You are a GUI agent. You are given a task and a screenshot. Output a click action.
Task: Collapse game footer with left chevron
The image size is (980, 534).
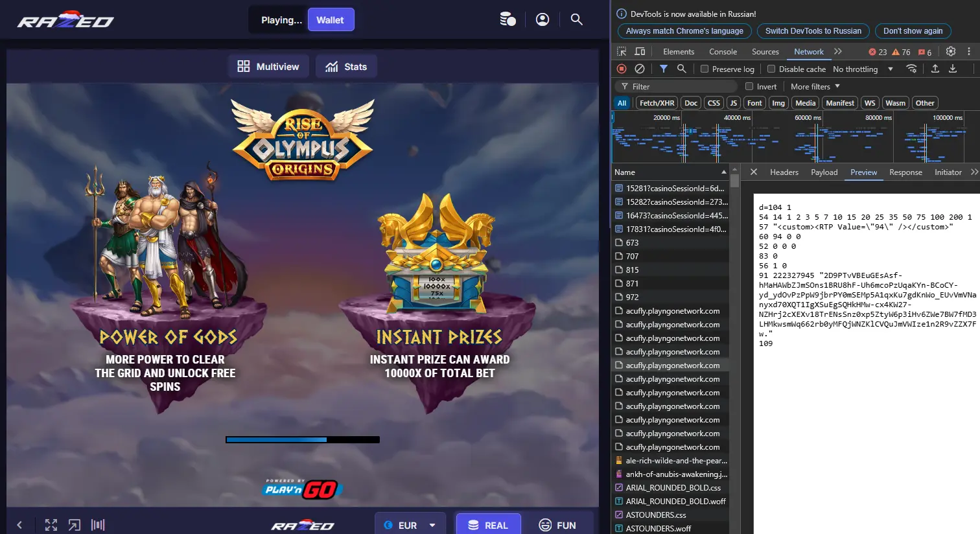[19, 525]
